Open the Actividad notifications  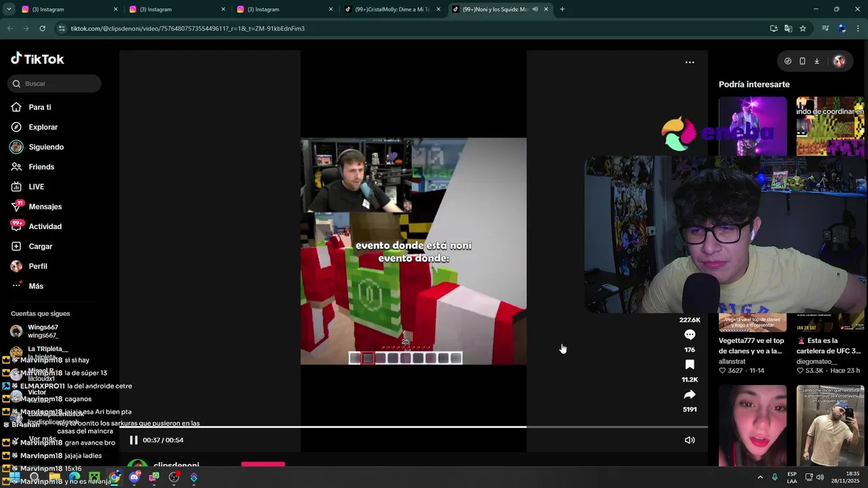coord(45,226)
